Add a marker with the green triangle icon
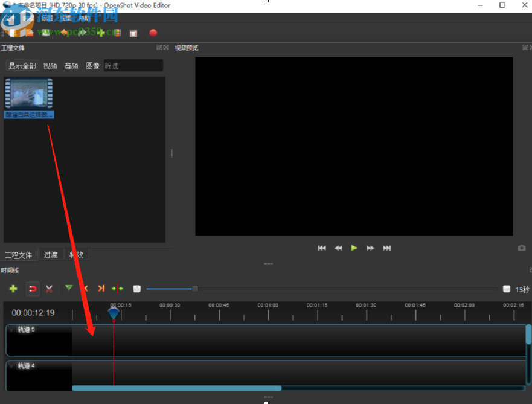This screenshot has height=404, width=532. [x=69, y=288]
